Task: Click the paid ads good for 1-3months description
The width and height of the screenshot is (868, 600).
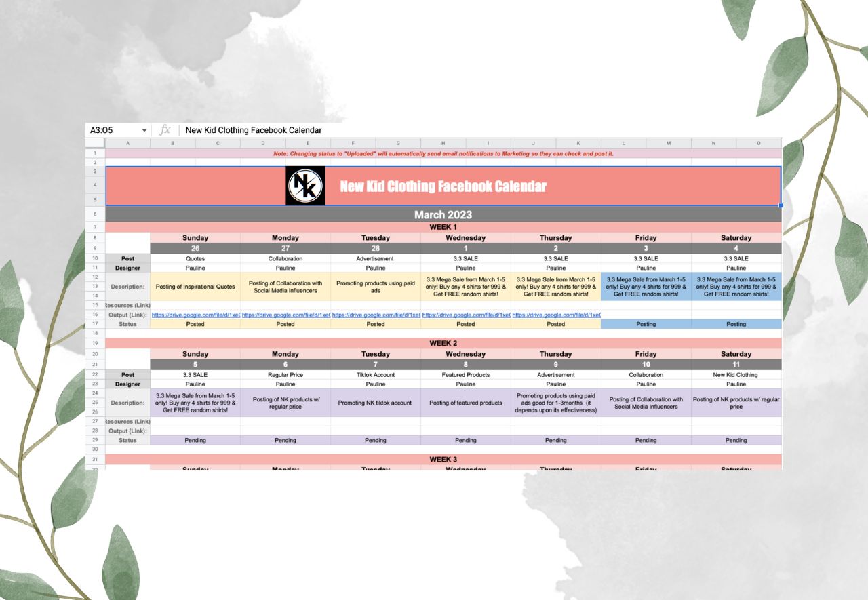Action: click(x=556, y=403)
